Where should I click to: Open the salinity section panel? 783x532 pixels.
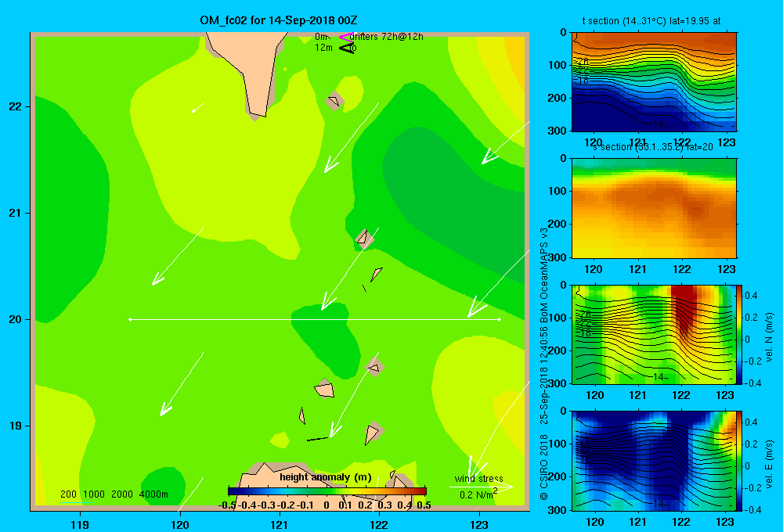click(654, 208)
